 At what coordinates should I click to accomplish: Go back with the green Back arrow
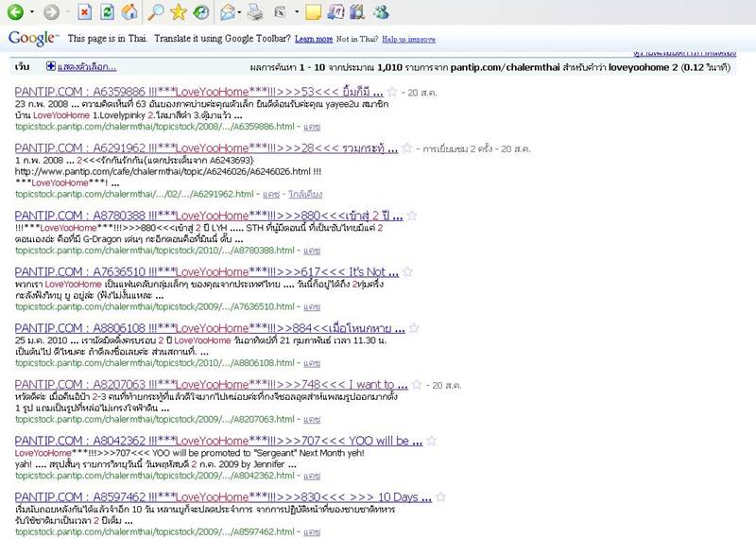pos(15,12)
